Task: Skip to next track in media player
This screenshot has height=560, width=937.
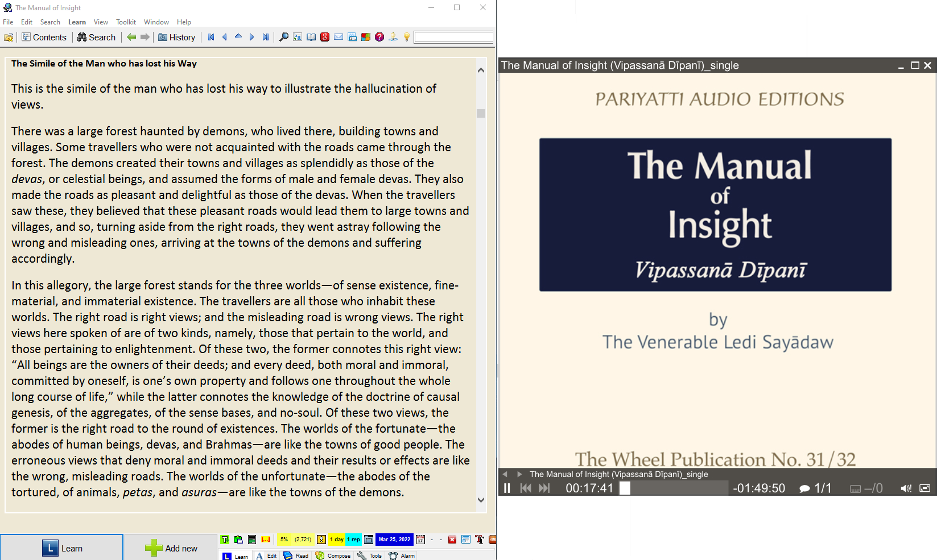Action: coord(544,488)
